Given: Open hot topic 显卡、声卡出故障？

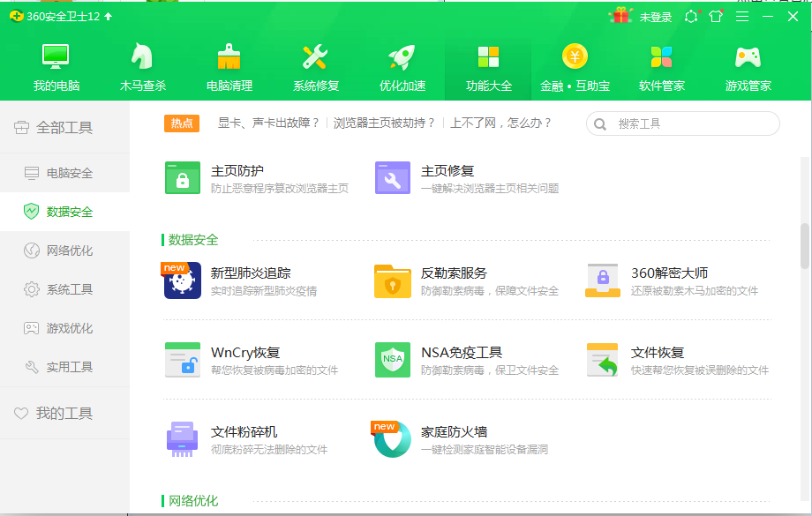Looking at the screenshot, I should click(268, 123).
